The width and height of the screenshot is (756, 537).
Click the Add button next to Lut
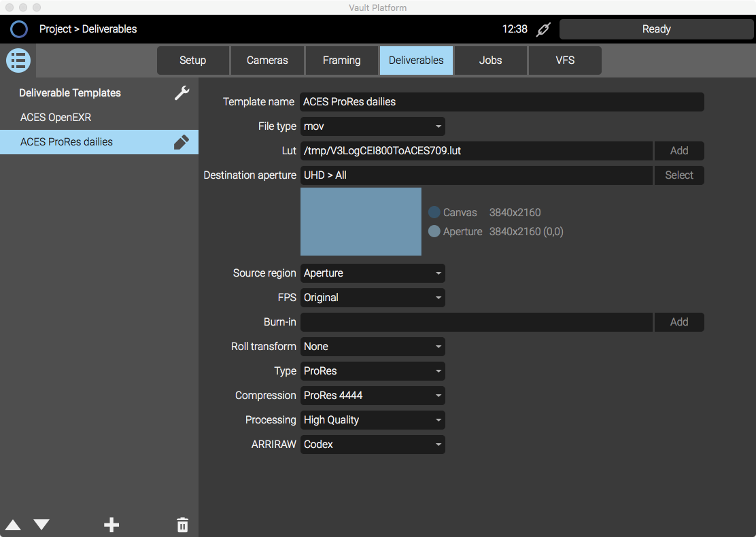click(678, 151)
